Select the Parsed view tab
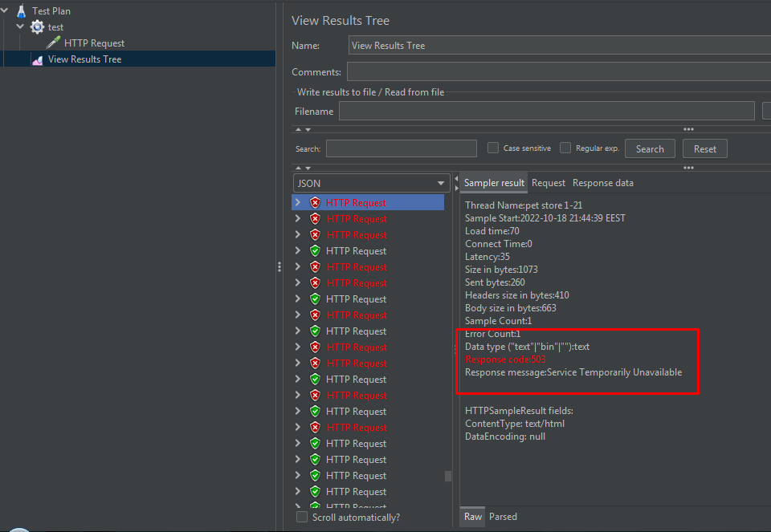This screenshot has width=771, height=532. click(503, 516)
